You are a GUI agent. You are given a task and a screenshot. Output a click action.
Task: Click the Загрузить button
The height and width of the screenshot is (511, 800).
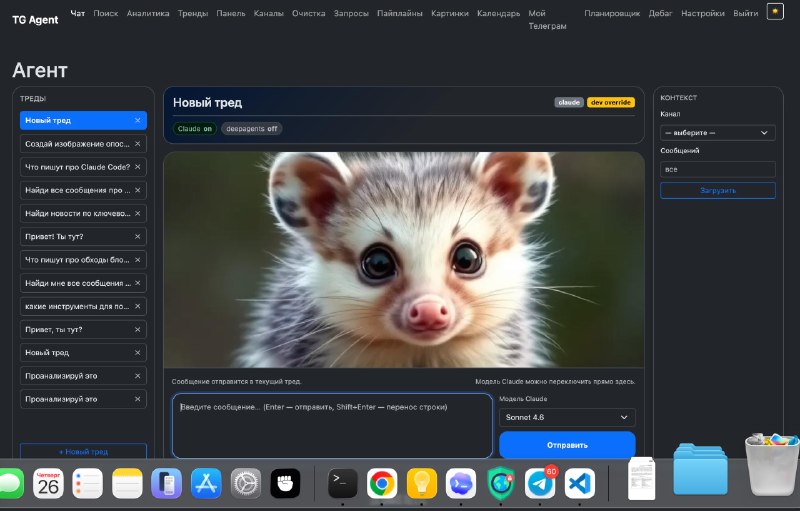click(717, 190)
